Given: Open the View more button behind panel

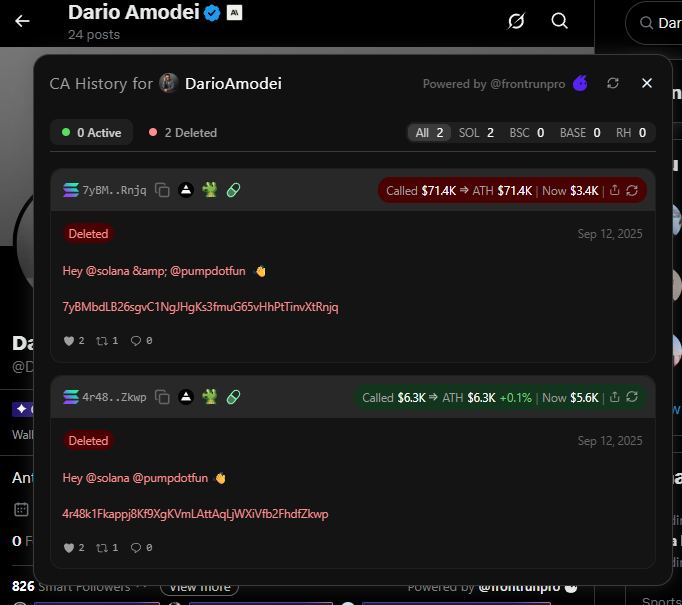Looking at the screenshot, I should [200, 589].
